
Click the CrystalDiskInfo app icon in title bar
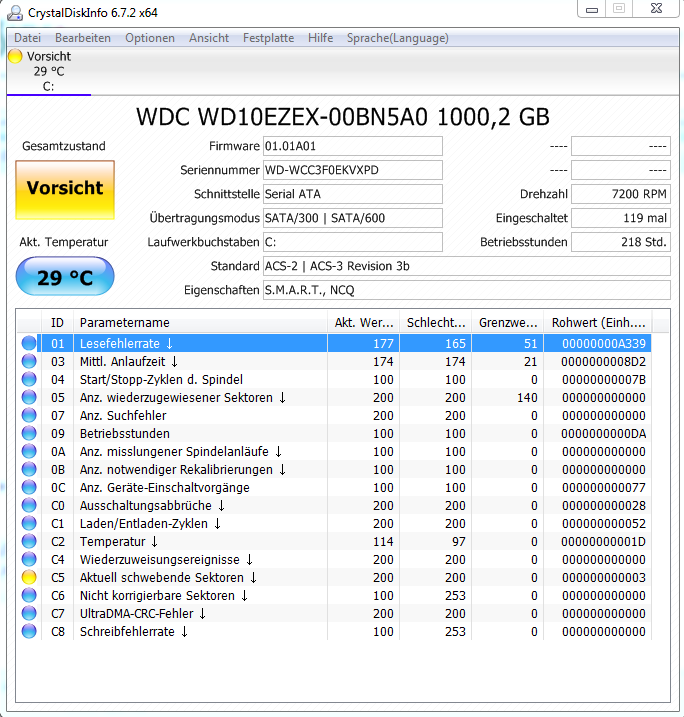coord(15,13)
